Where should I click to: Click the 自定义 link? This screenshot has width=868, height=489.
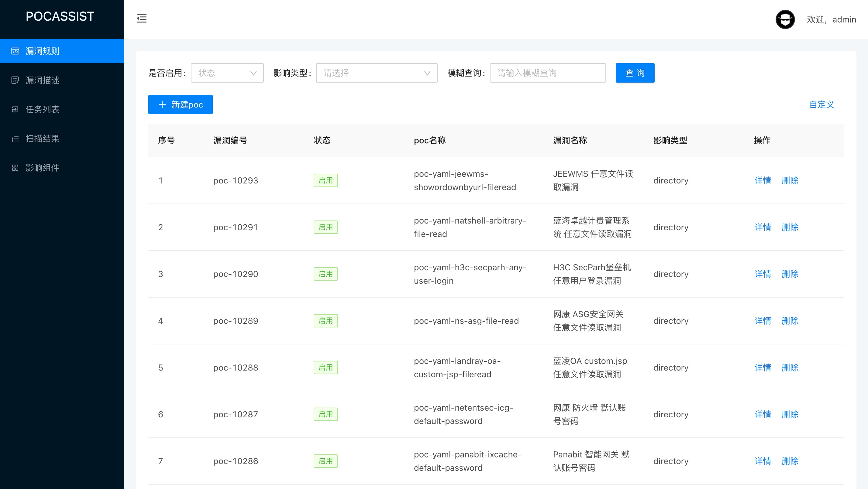821,104
